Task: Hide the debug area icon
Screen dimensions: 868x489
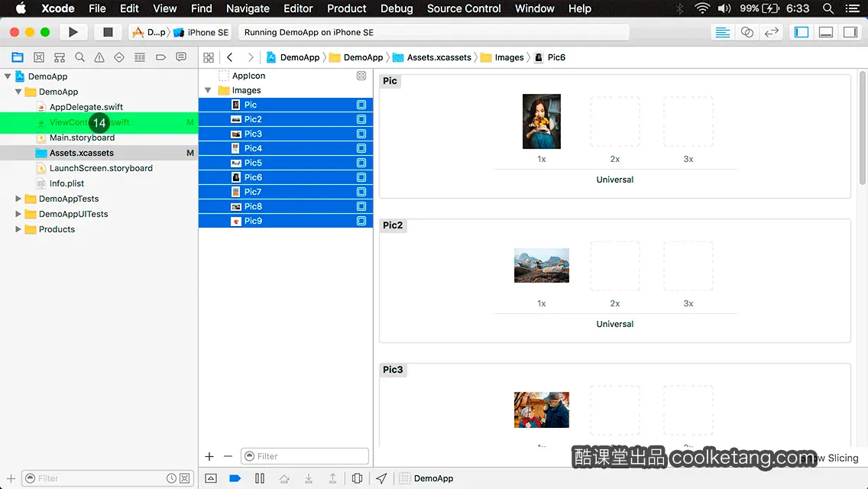Action: (x=211, y=478)
